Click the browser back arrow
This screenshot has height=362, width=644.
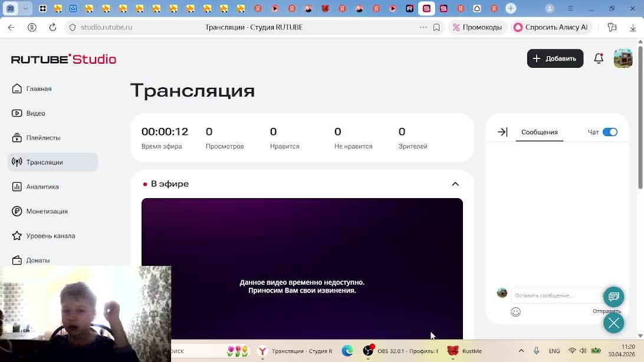point(12,27)
